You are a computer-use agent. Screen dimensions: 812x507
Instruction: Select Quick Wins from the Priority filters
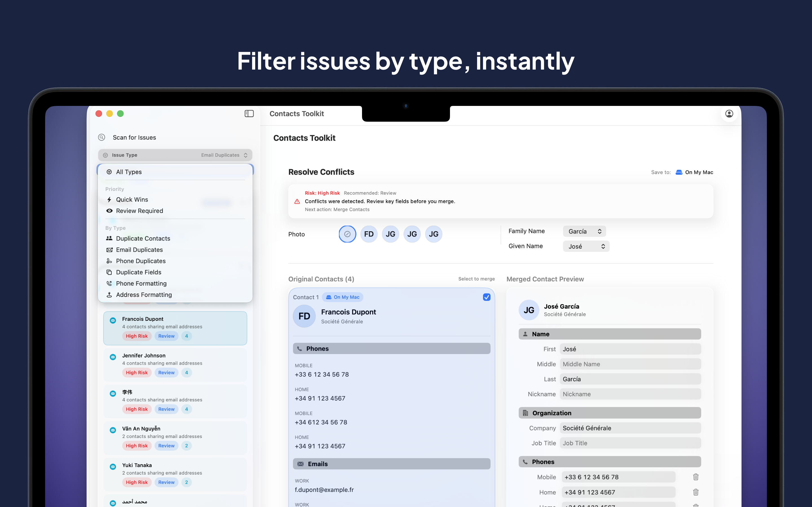(x=132, y=199)
